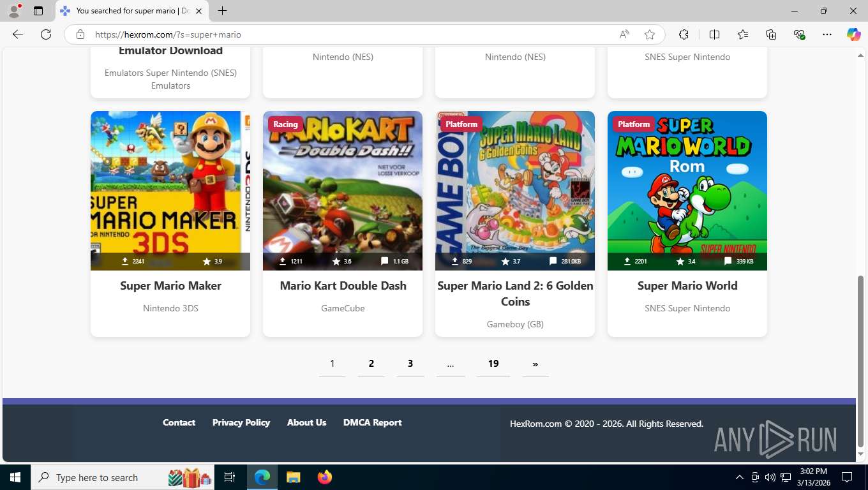Click Nintendo 3DS platform text
Screen dimensions: 868x490
coord(170,308)
